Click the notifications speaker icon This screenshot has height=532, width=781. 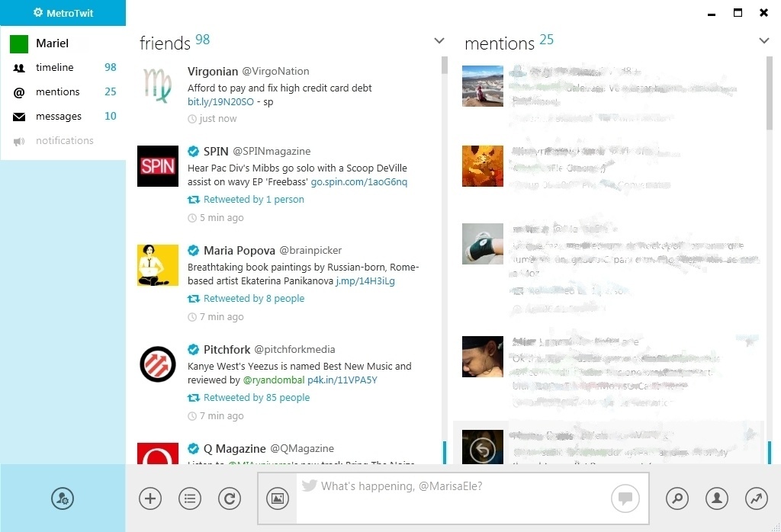point(18,140)
